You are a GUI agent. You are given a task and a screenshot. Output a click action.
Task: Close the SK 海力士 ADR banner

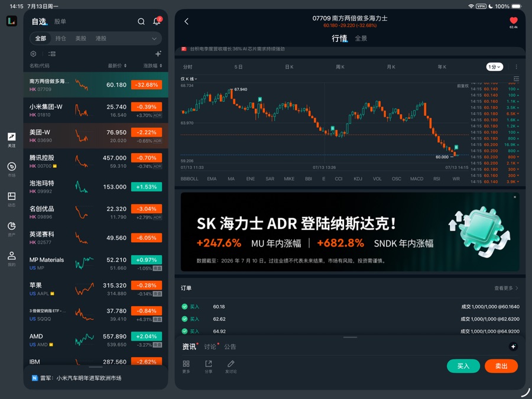click(515, 197)
